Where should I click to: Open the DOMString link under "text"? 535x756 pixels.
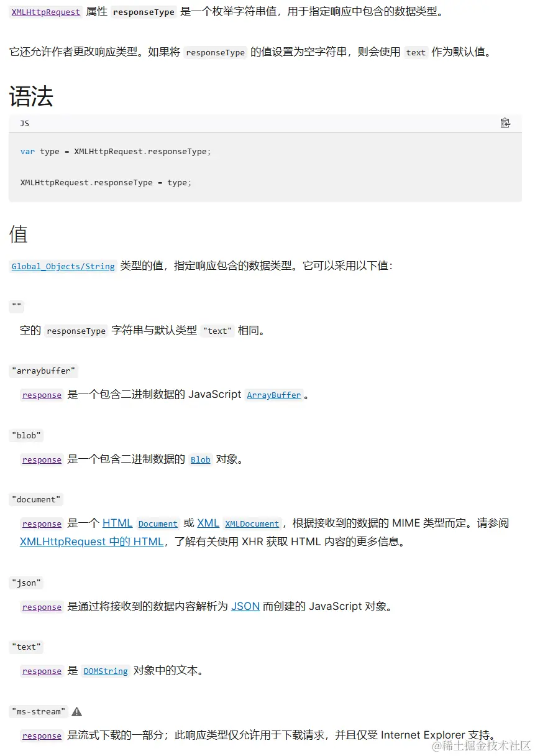point(106,671)
